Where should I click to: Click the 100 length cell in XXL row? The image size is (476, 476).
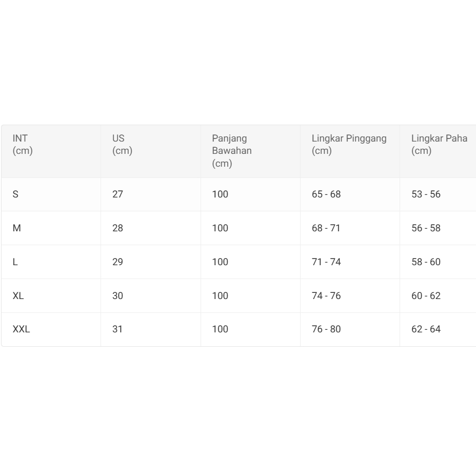coord(220,329)
